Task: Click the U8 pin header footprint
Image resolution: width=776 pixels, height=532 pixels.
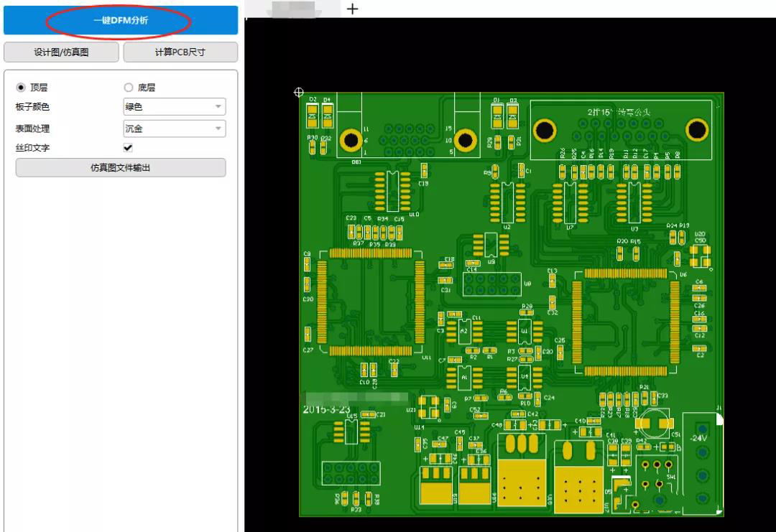Action: point(491,284)
